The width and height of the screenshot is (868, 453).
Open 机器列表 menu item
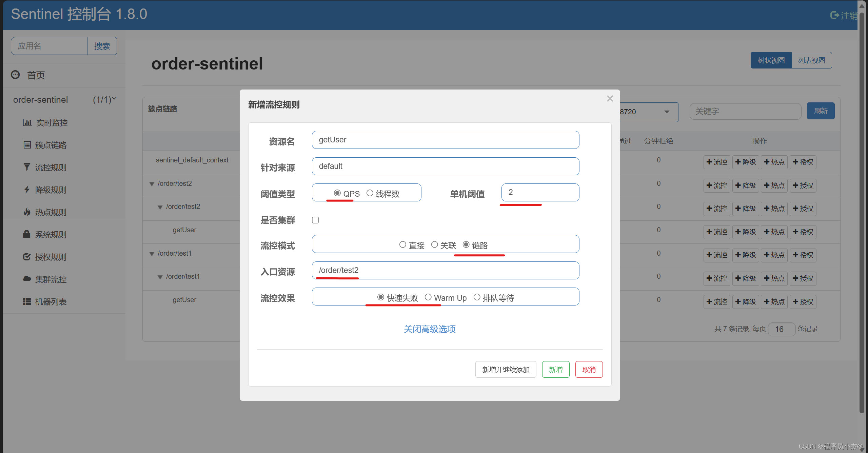[51, 302]
